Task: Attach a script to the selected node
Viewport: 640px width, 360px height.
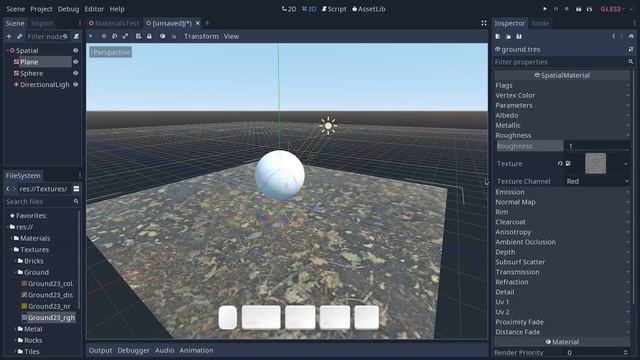Action: click(x=76, y=37)
